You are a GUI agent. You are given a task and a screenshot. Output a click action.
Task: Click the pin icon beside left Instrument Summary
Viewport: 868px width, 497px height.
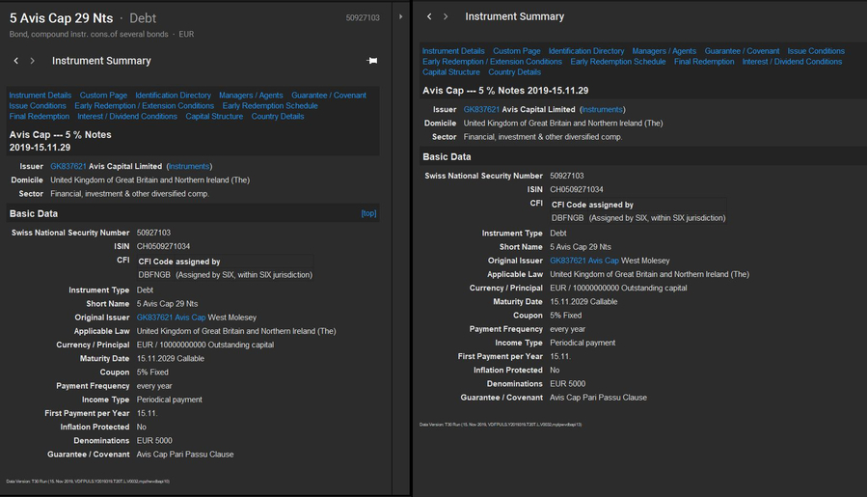pos(372,61)
